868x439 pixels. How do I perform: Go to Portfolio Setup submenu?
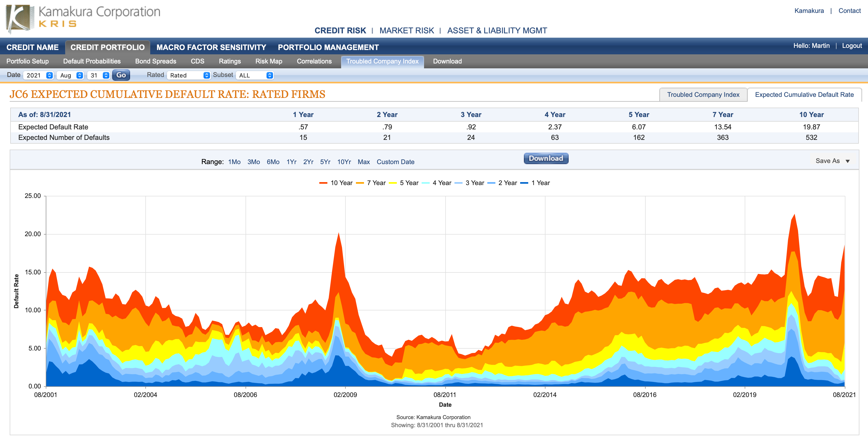pyautogui.click(x=28, y=61)
